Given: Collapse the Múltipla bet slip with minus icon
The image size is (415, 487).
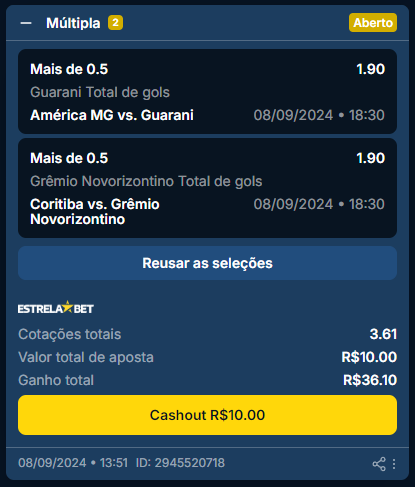Looking at the screenshot, I should point(26,23).
